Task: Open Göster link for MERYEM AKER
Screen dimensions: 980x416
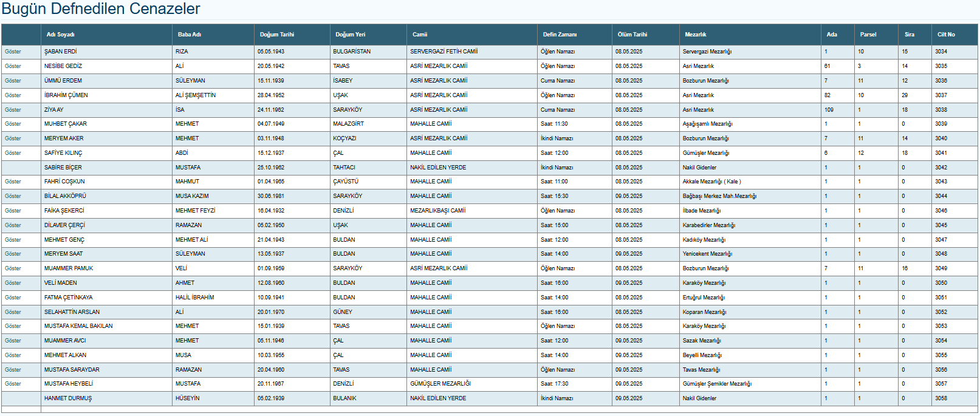Action: 13,138
